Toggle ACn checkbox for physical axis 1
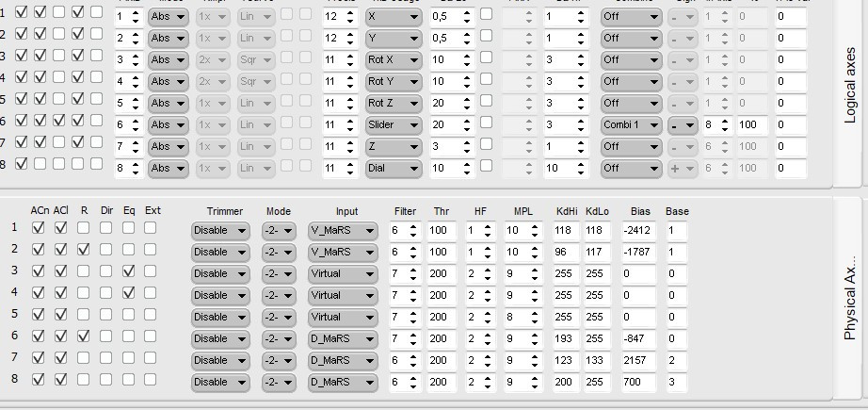Viewport: 868px width, 410px height. (x=39, y=228)
